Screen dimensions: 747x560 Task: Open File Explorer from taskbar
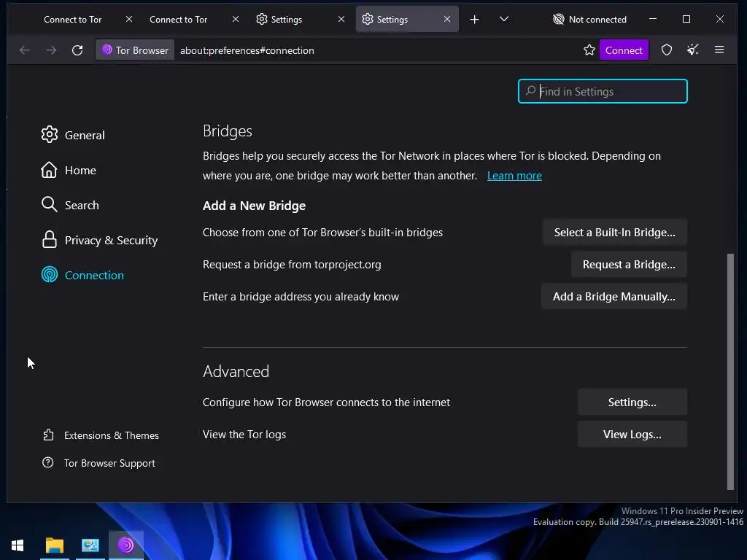(54, 545)
